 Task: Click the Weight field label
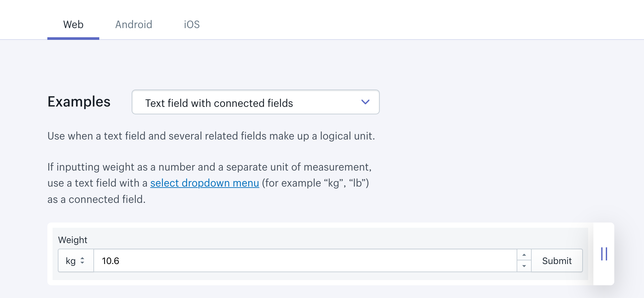(x=72, y=240)
